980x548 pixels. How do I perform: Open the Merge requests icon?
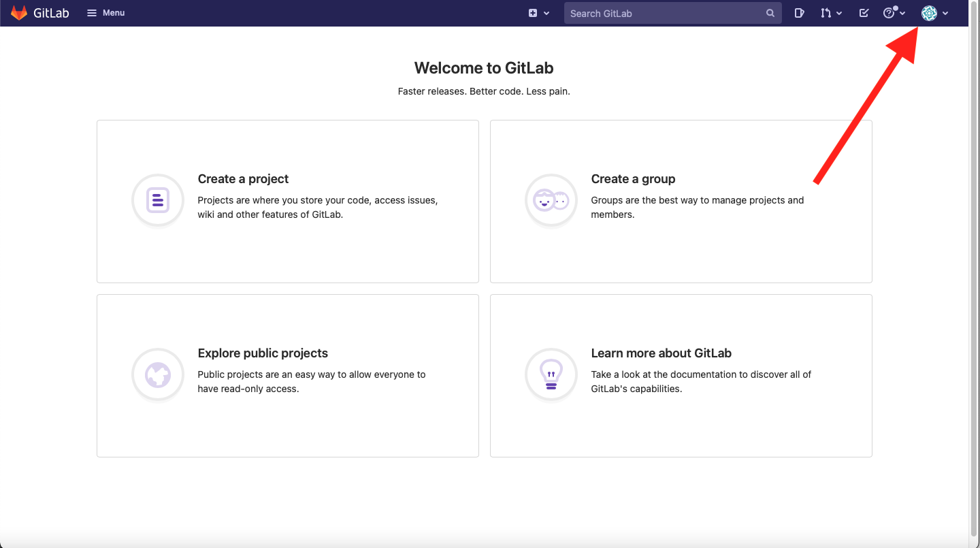click(826, 13)
